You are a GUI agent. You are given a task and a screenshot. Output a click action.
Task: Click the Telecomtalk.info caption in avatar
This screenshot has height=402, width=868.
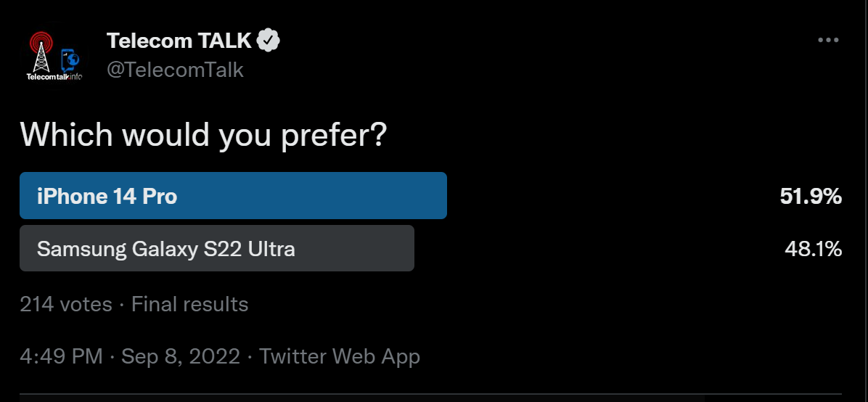point(54,76)
